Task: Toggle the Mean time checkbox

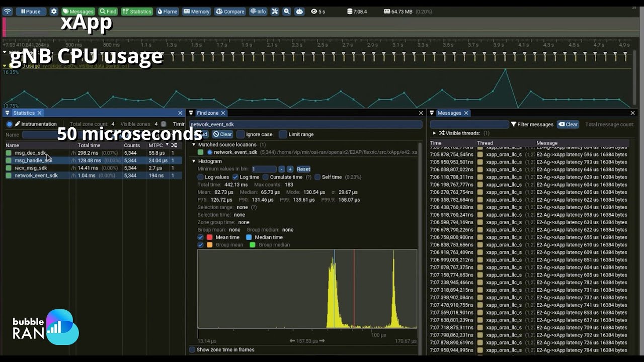Action: coord(201,237)
